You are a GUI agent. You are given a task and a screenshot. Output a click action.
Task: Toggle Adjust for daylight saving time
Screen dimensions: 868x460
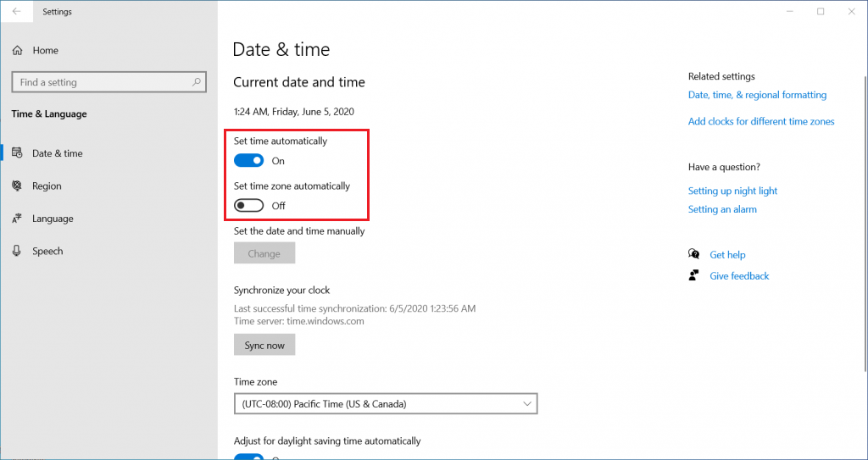pyautogui.click(x=248, y=457)
